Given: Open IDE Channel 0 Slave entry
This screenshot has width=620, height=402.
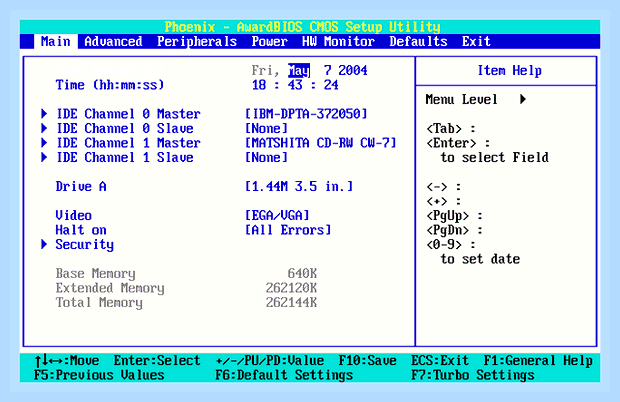Looking at the screenshot, I should pos(125,128).
